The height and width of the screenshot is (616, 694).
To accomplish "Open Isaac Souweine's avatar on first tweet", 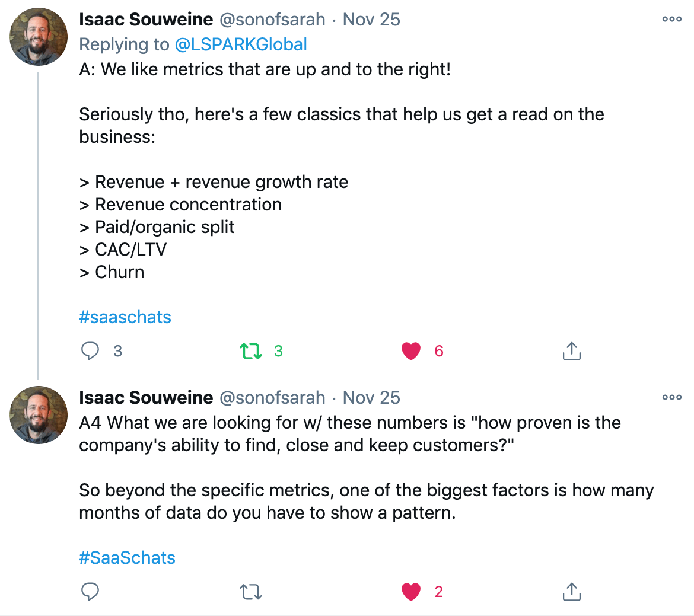I will (39, 37).
